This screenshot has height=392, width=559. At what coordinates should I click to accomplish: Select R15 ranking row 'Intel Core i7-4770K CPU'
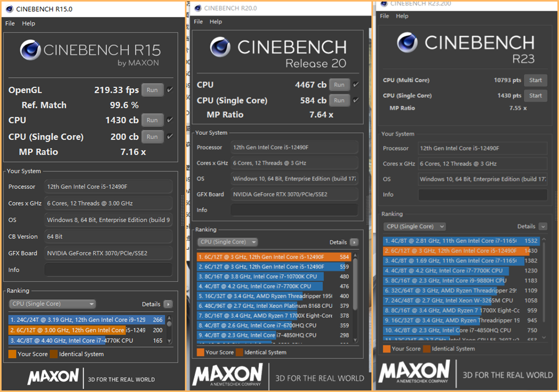pyautogui.click(x=87, y=340)
